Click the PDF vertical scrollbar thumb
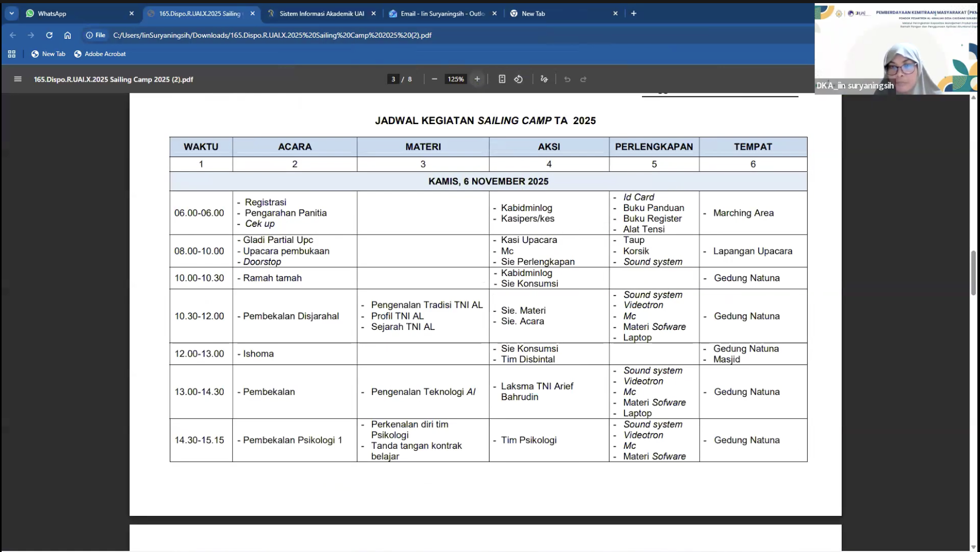The width and height of the screenshot is (980, 552). tap(973, 272)
